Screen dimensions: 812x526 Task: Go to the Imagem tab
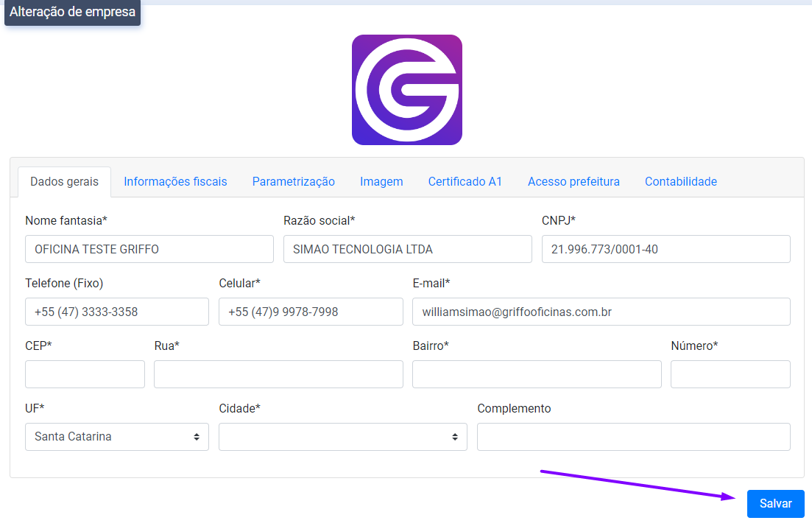pos(381,182)
